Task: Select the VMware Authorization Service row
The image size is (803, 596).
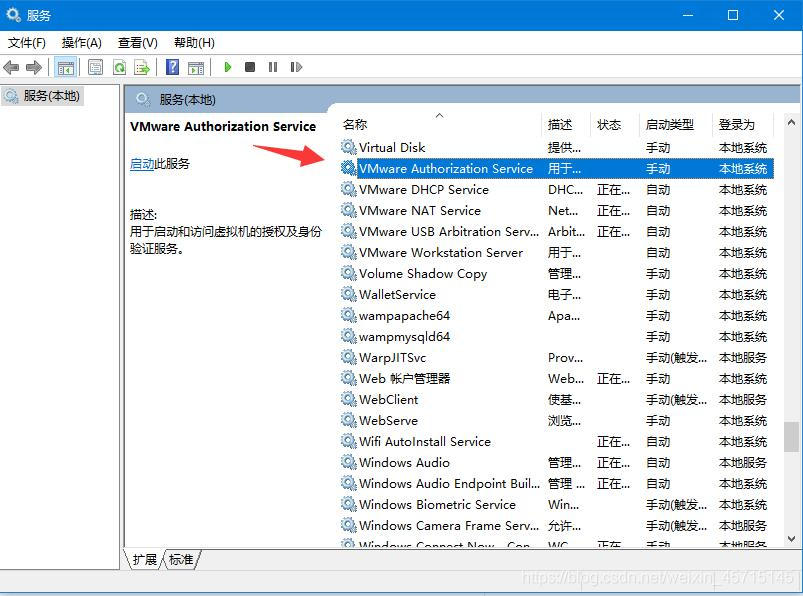Action: click(x=557, y=168)
